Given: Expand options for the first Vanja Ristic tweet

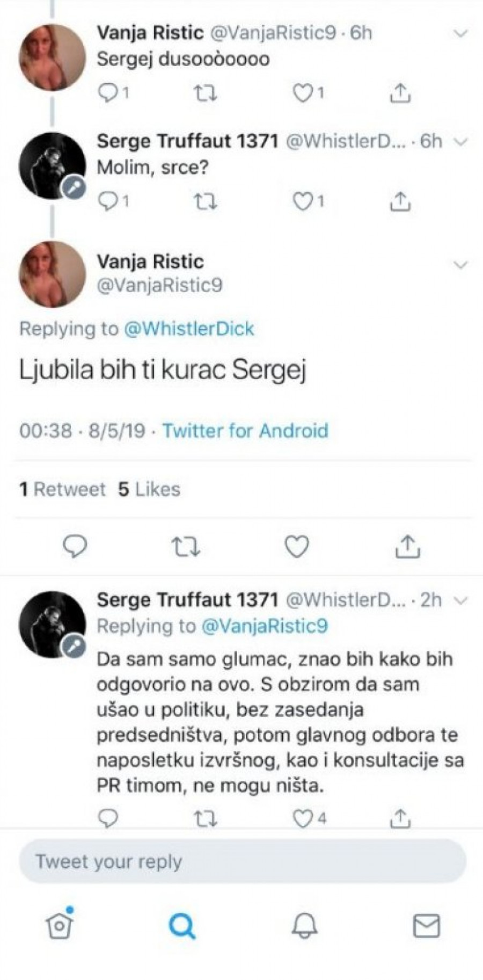Looking at the screenshot, I should 460,34.
